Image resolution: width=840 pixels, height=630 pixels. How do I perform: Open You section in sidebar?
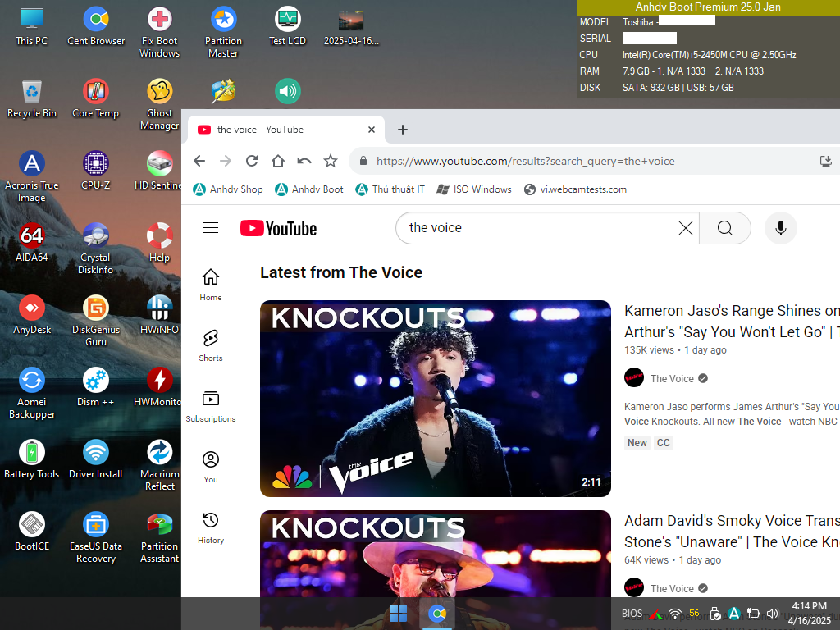point(211,467)
